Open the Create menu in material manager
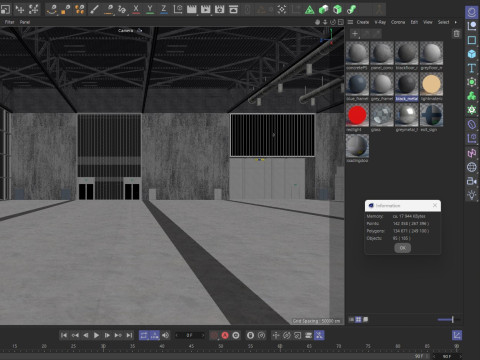Image resolution: width=480 pixels, height=360 pixels. [363, 22]
